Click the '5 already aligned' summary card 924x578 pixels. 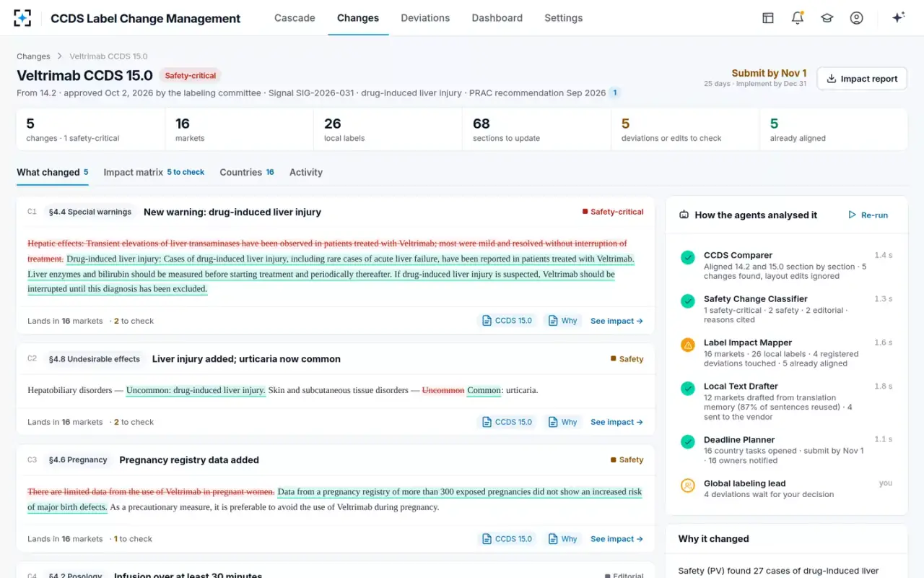(x=834, y=129)
